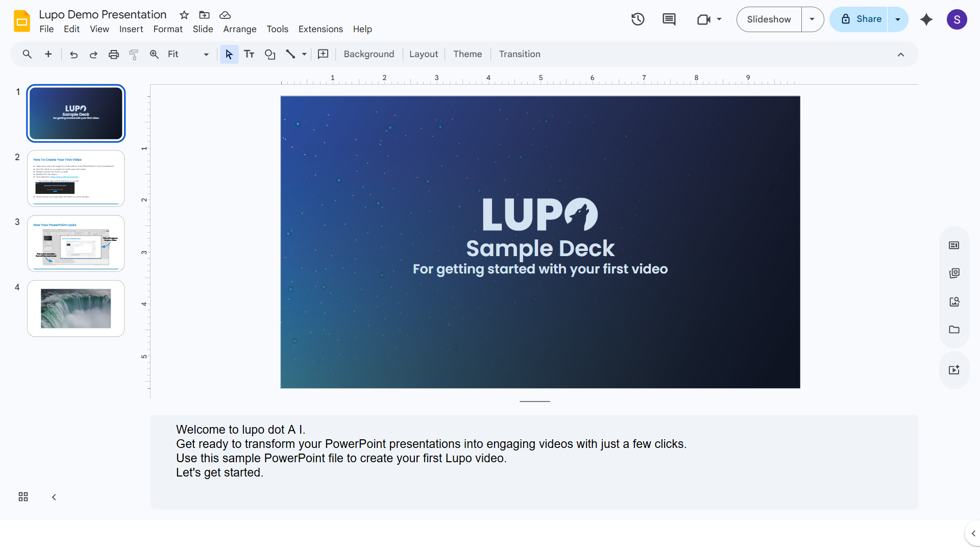Expand Share options dropdown arrow
This screenshot has height=551, width=980.
898,19
